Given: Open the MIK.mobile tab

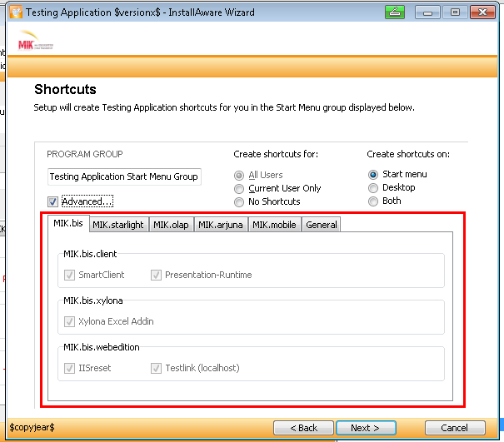Looking at the screenshot, I should (274, 225).
